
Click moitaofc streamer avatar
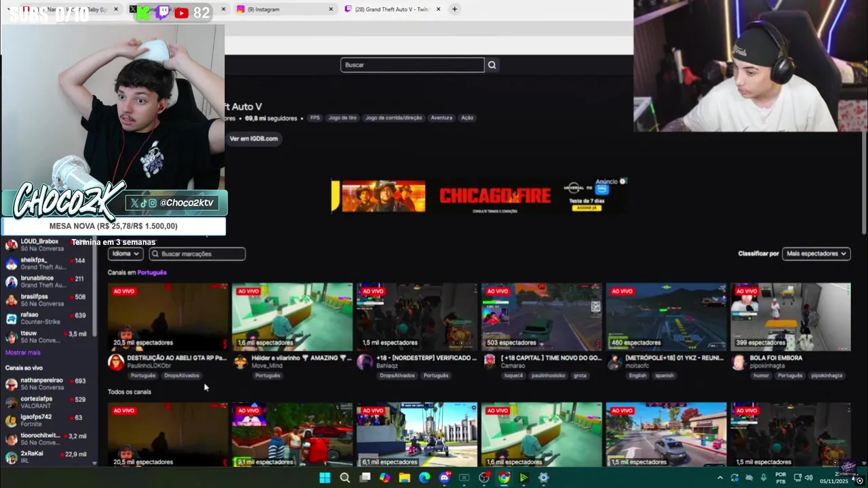[614, 362]
